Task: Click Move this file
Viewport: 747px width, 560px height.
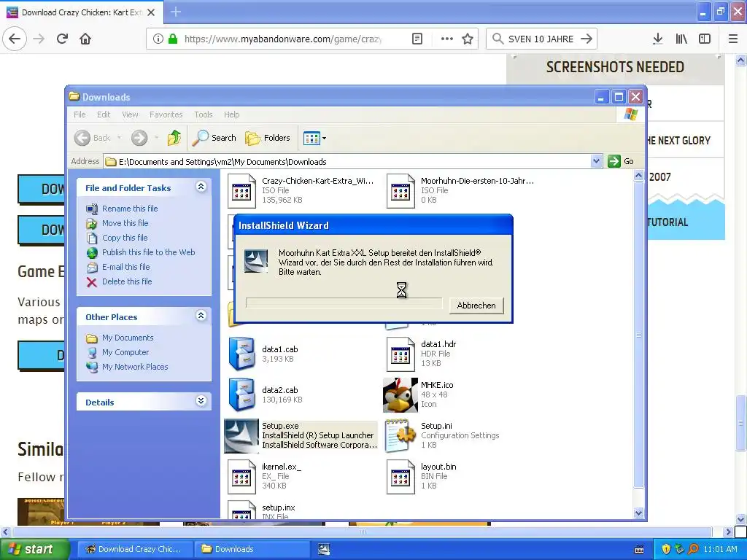Action: point(125,223)
